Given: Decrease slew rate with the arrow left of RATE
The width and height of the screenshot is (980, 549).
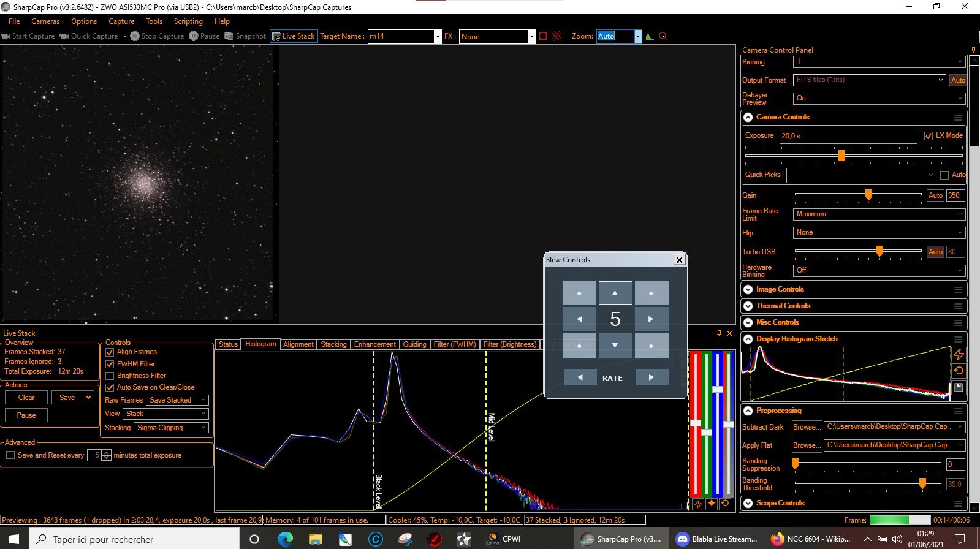Looking at the screenshot, I should pos(580,377).
